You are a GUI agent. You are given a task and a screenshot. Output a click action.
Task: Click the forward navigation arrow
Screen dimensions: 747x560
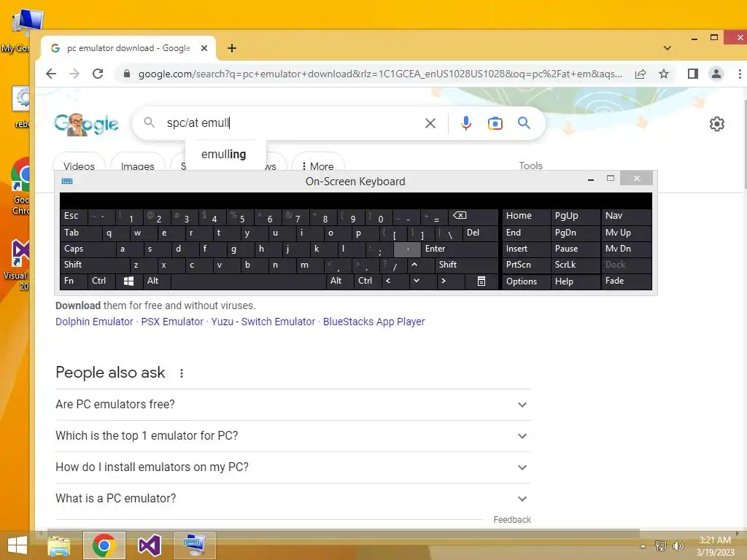click(74, 74)
